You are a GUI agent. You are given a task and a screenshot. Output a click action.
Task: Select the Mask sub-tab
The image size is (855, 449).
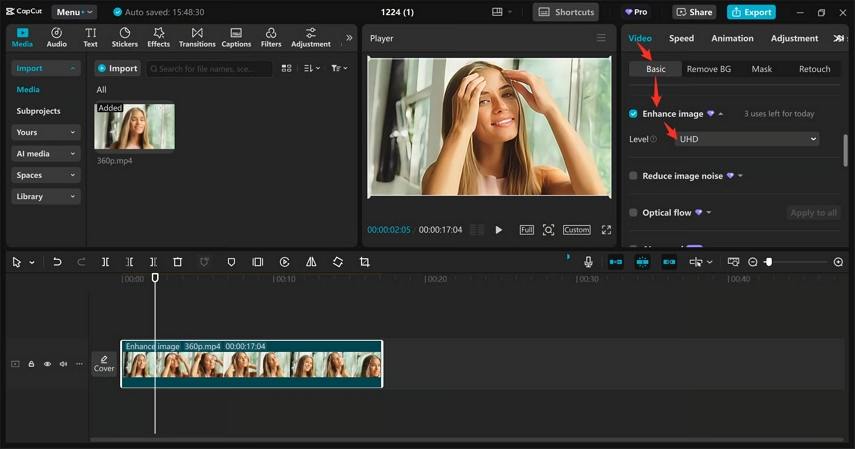point(762,69)
